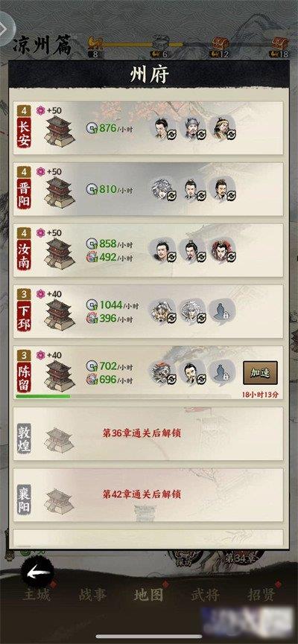This screenshot has width=298, height=644.
Task: Open locked general slot in 陈留 row
Action: [x=222, y=372]
